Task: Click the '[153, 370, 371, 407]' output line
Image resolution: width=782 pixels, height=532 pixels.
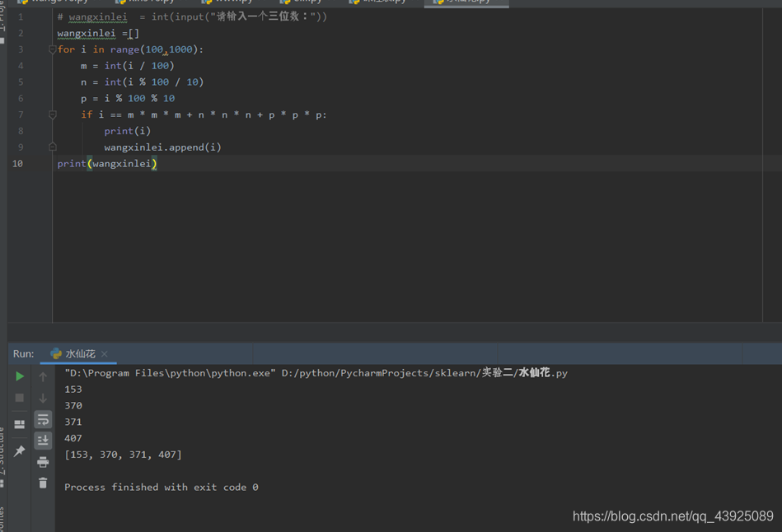Action: (123, 455)
